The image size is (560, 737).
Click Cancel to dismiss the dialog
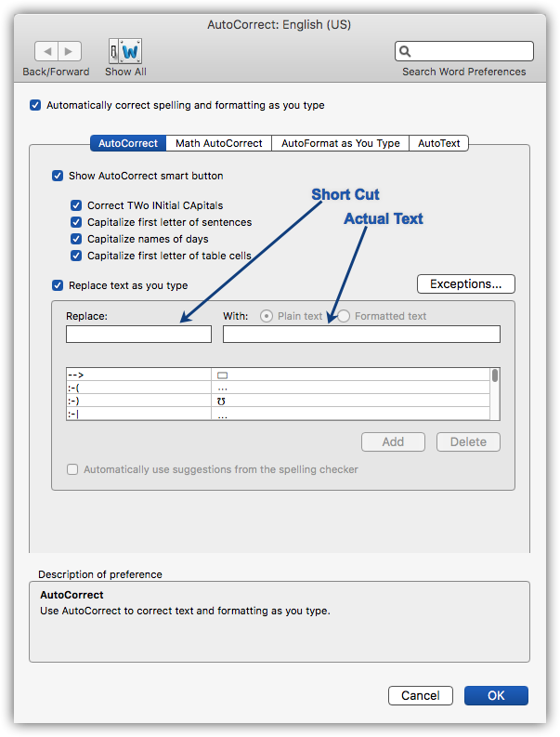click(421, 695)
